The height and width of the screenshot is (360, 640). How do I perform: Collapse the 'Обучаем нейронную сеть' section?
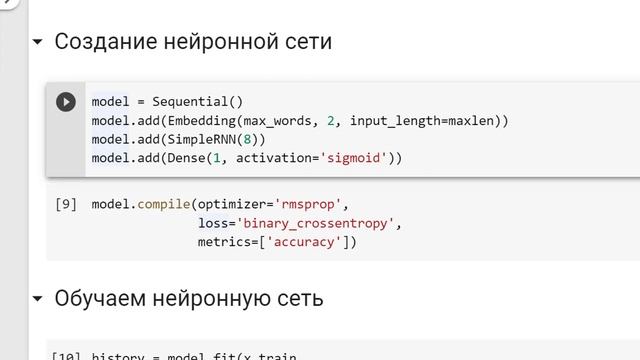pyautogui.click(x=38, y=299)
